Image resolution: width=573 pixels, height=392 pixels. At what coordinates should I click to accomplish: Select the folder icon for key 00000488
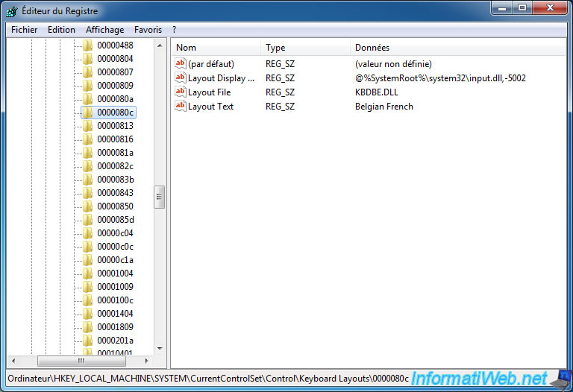pyautogui.click(x=88, y=45)
